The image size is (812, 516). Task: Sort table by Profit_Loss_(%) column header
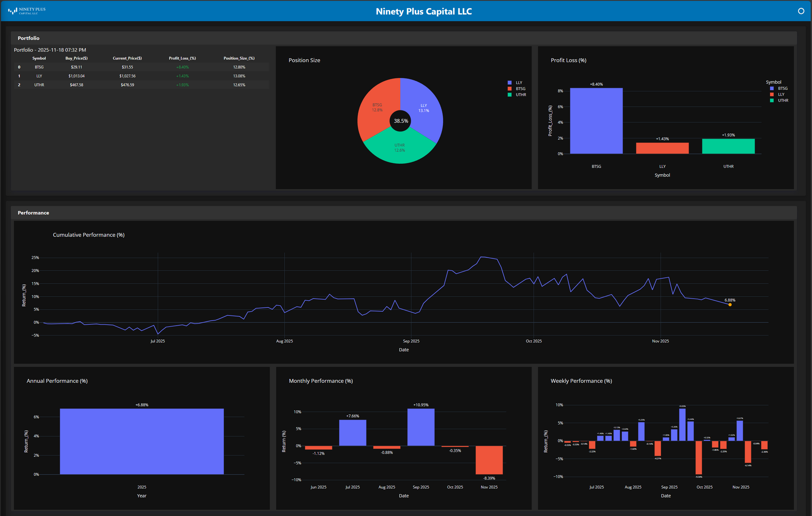pos(182,58)
